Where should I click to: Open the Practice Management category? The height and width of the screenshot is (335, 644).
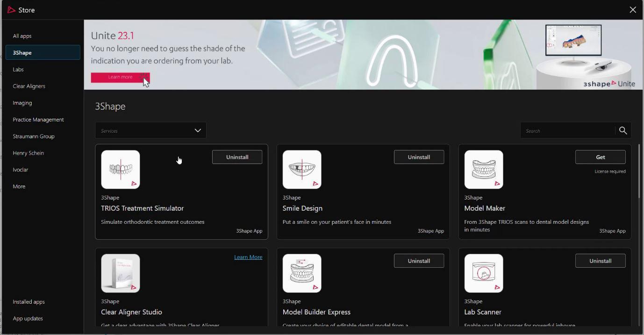tap(38, 120)
